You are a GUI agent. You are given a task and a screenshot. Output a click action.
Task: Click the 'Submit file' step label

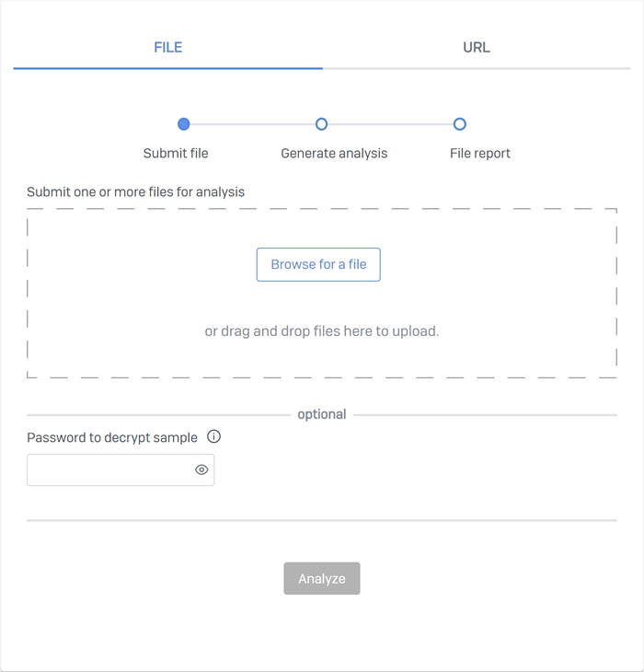pos(176,154)
